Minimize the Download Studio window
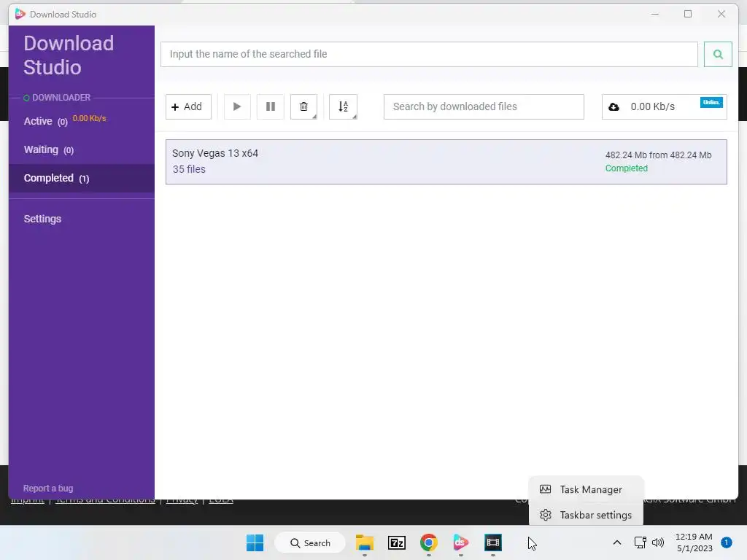 [x=655, y=15]
